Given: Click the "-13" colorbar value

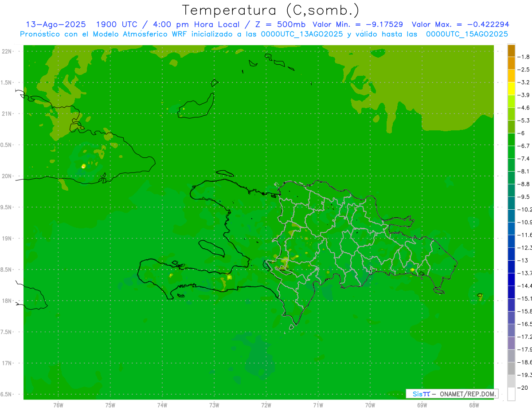Looking at the screenshot, I should click(522, 260).
